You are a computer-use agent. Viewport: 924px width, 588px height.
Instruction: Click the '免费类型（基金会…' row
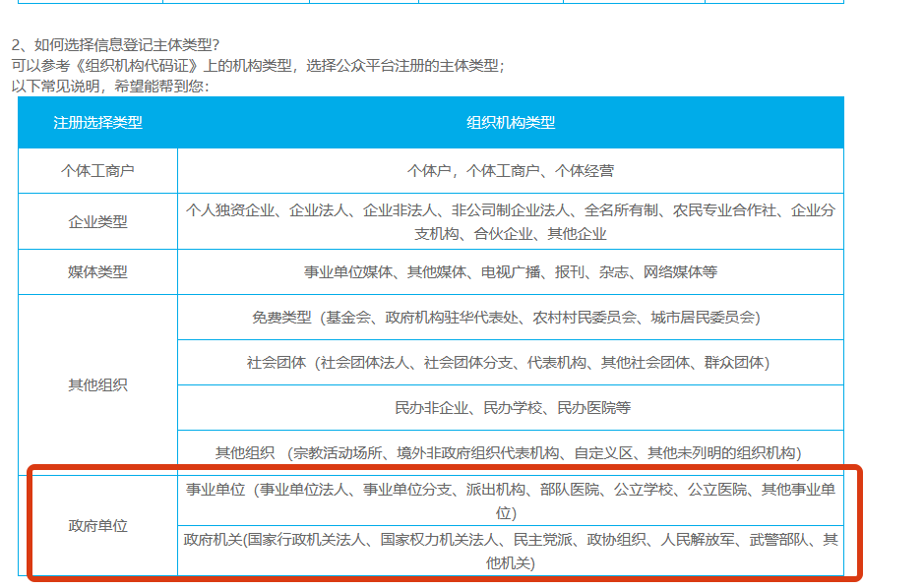coord(511,318)
